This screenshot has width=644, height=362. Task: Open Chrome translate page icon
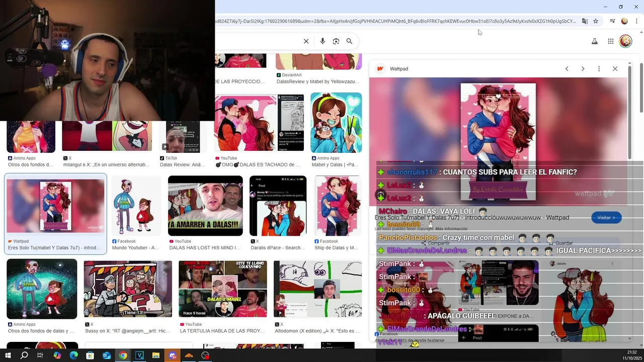(585, 21)
